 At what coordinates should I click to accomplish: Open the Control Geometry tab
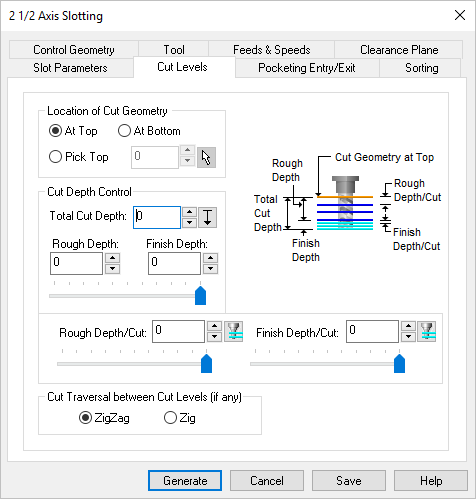[x=74, y=50]
